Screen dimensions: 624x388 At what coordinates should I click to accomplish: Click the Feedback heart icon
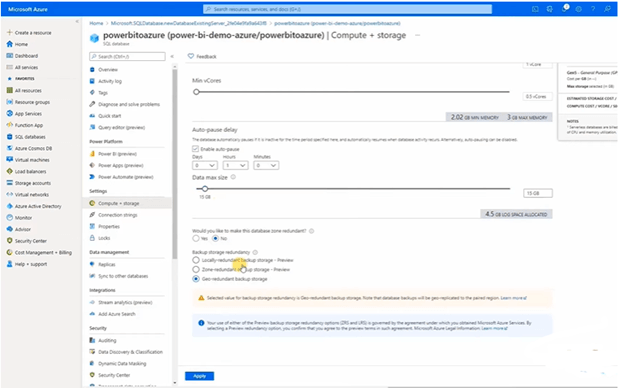pyautogui.click(x=191, y=56)
